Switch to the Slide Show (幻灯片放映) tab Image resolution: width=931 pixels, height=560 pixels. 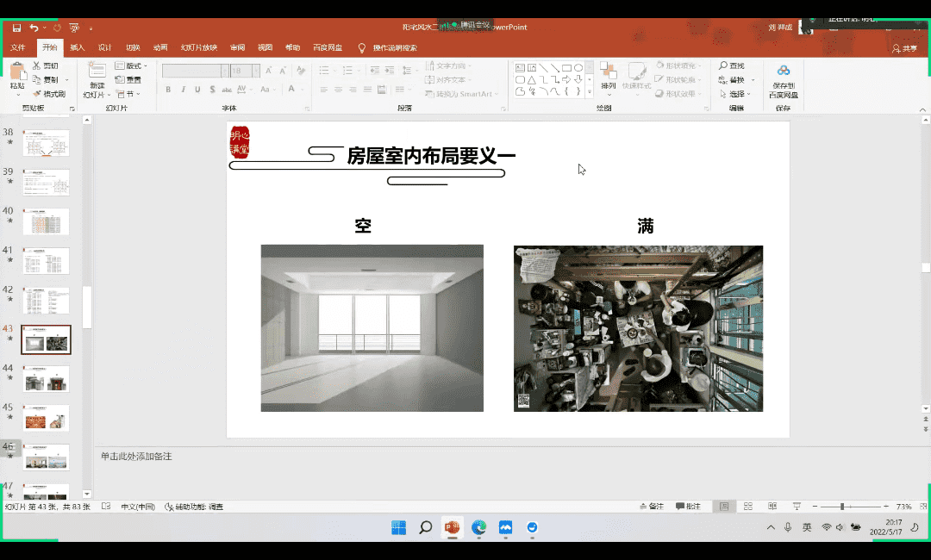pos(198,47)
